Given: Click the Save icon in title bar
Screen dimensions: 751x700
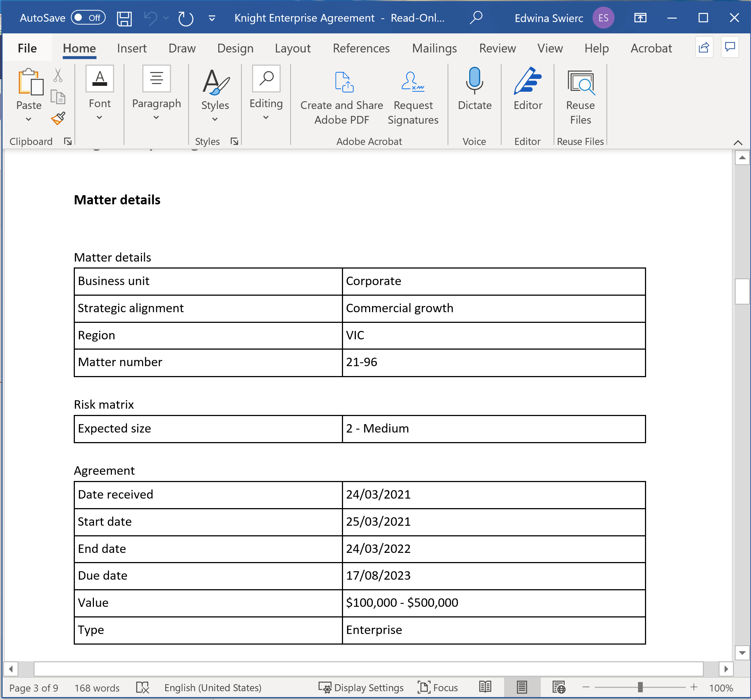Looking at the screenshot, I should coord(124,18).
